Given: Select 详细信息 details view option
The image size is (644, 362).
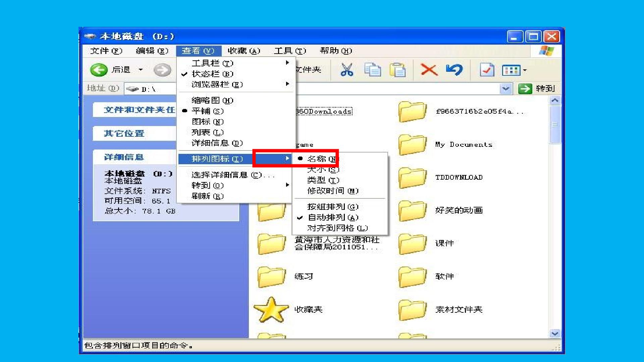Looking at the screenshot, I should coord(236,143).
